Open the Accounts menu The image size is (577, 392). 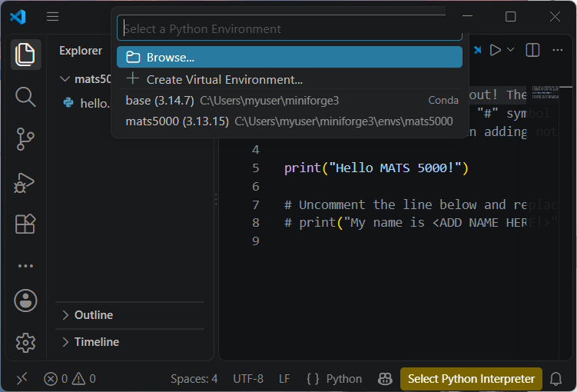(25, 301)
